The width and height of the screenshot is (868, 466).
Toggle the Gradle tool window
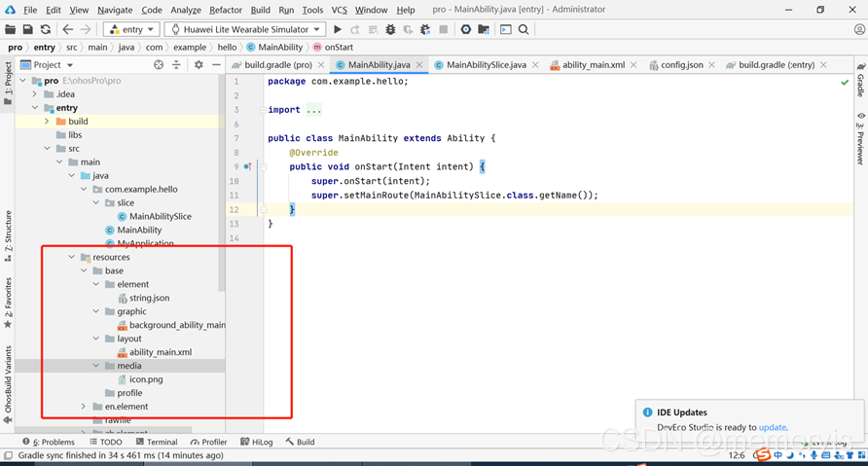[x=861, y=80]
